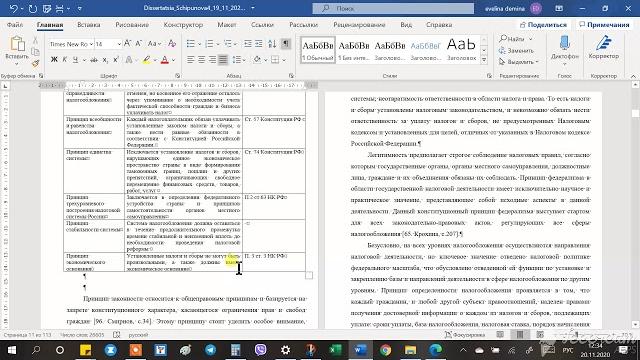Viewport: 640px width, 360px height.
Task: Click the Undo arrow in title bar
Action: tap(13, 8)
